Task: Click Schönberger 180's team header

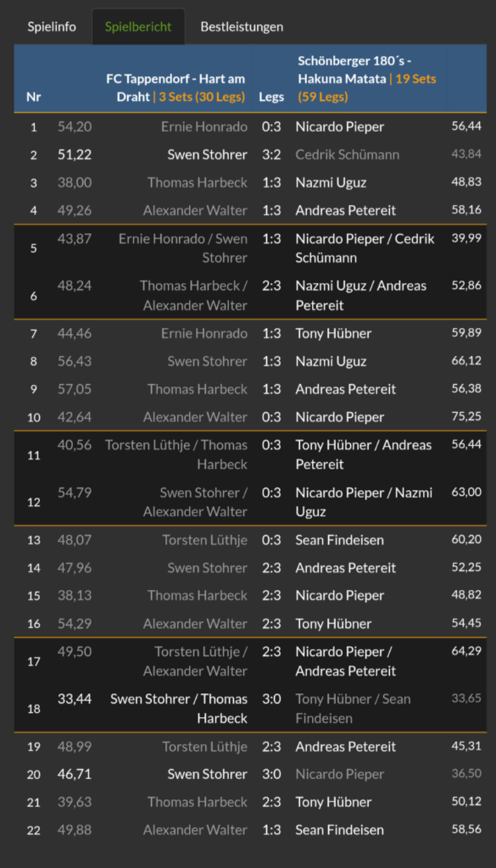Action: click(367, 79)
